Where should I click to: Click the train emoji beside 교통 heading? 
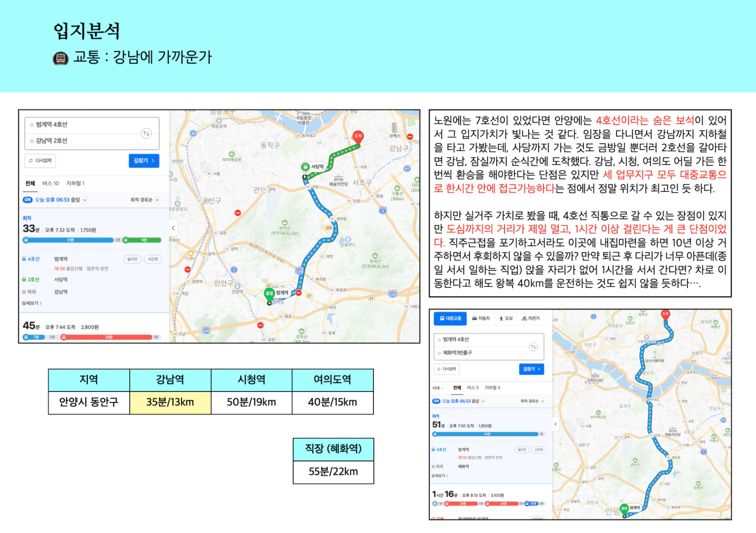coord(61,58)
